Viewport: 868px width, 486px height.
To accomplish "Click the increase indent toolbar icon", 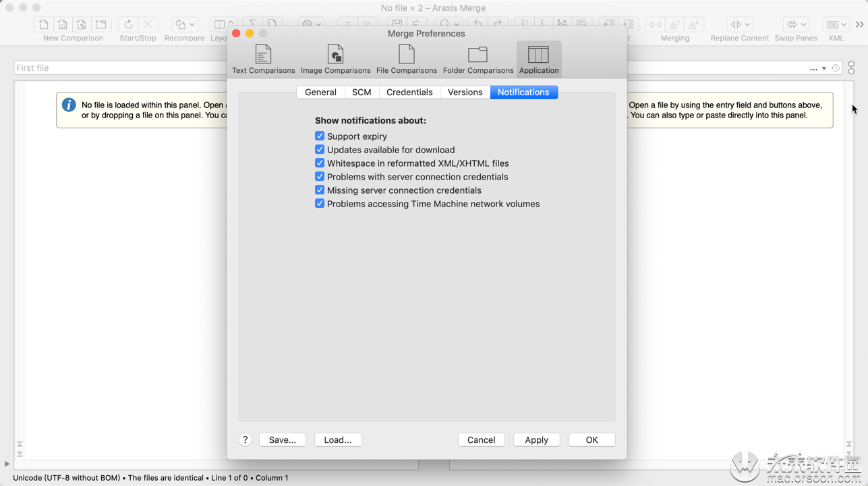I will pos(629,24).
